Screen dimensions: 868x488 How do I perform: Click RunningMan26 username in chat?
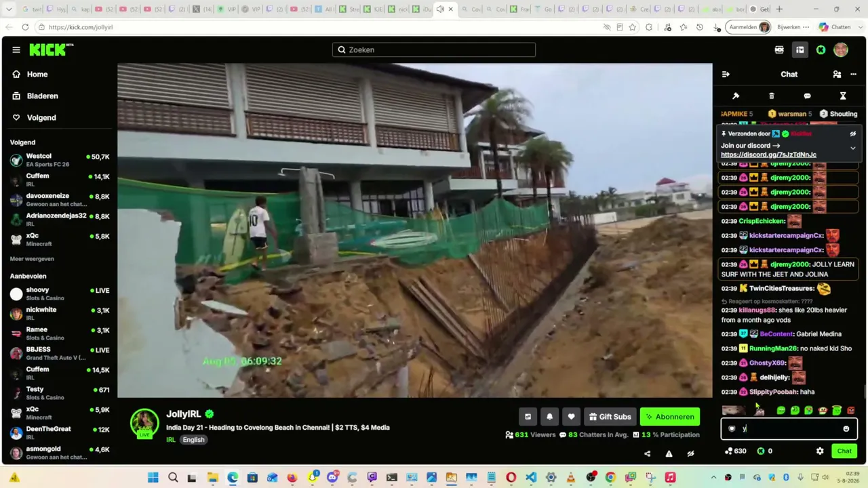(773, 348)
